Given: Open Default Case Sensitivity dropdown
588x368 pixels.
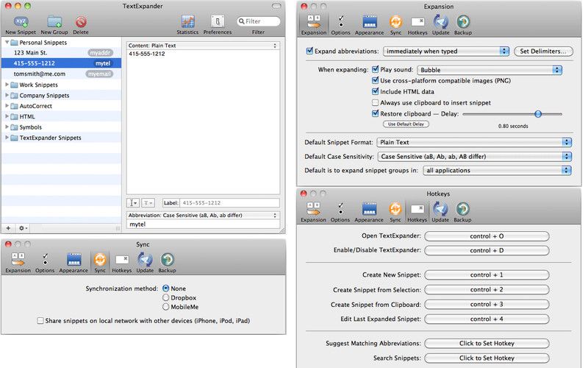Looking at the screenshot, I should pos(474,157).
